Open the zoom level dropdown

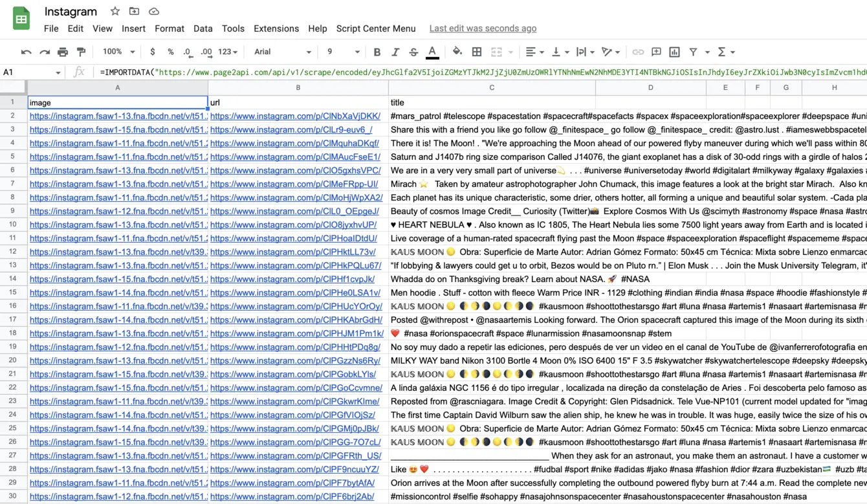tap(119, 52)
